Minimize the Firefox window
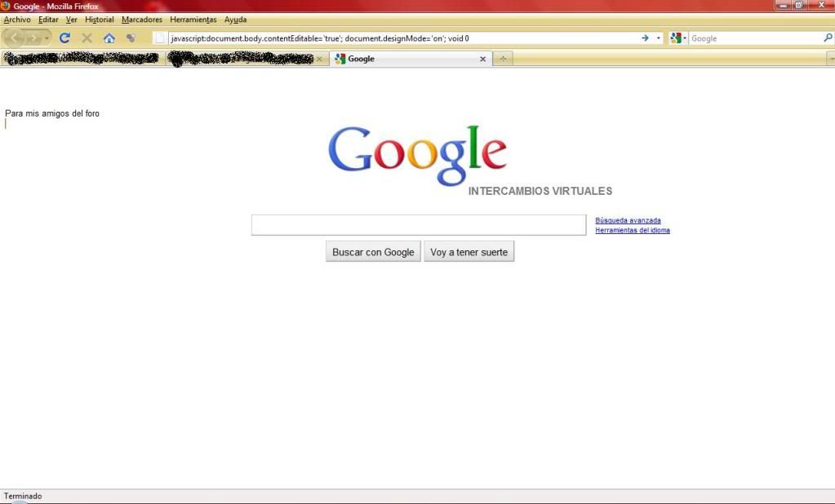 [784, 5]
